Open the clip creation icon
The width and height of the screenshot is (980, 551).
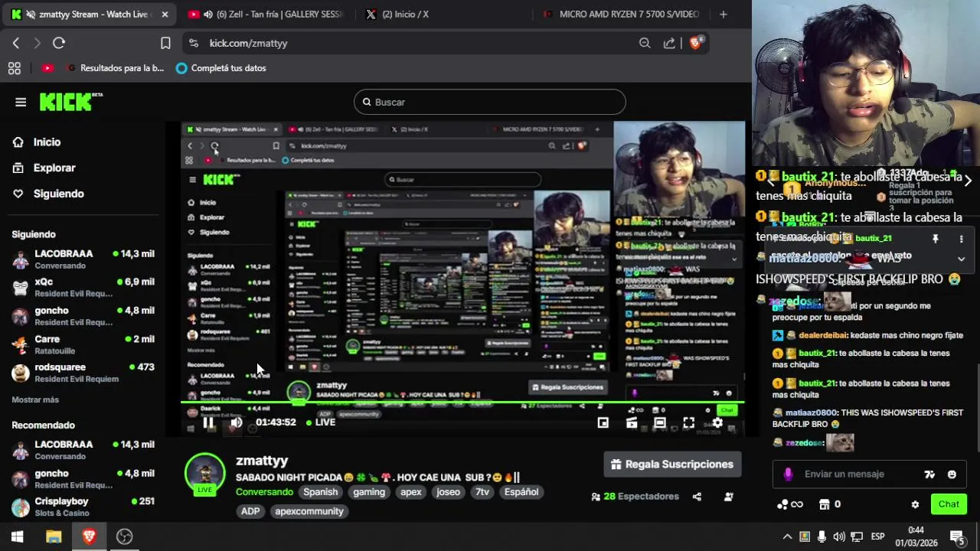(632, 422)
